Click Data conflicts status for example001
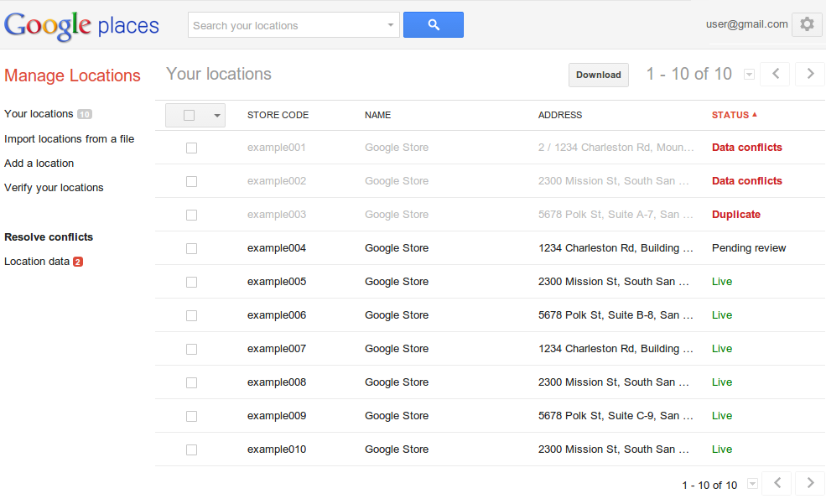The height and width of the screenshot is (504, 826). 747,148
